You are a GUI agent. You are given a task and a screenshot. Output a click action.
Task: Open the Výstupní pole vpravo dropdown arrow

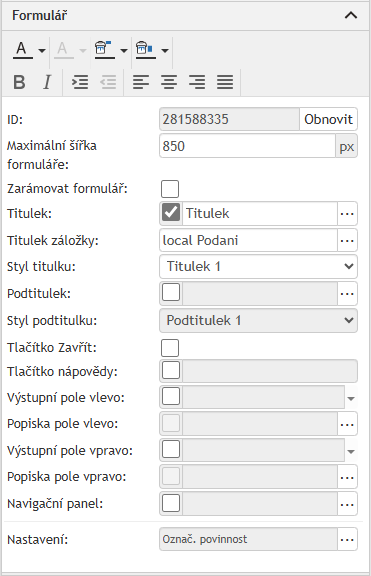351,451
